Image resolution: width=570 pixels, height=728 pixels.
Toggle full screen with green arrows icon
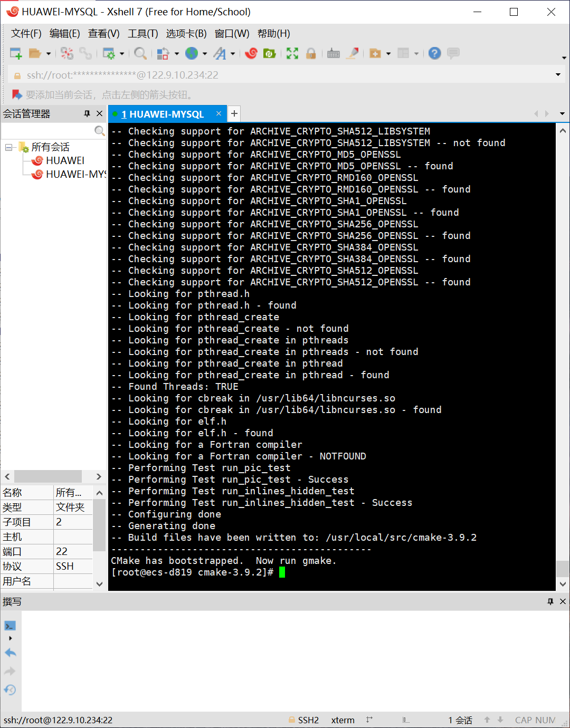[x=292, y=53]
